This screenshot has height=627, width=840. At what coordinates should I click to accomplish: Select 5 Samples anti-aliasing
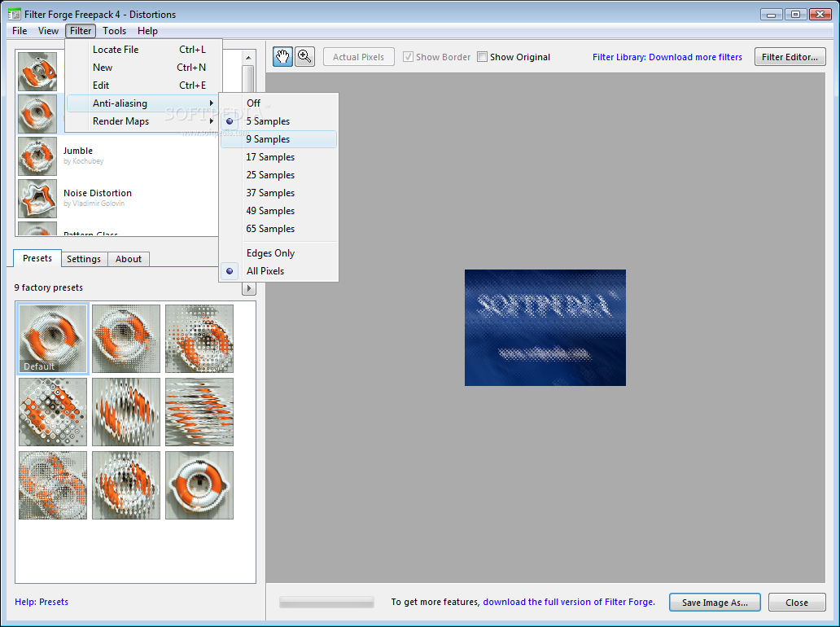coord(278,121)
